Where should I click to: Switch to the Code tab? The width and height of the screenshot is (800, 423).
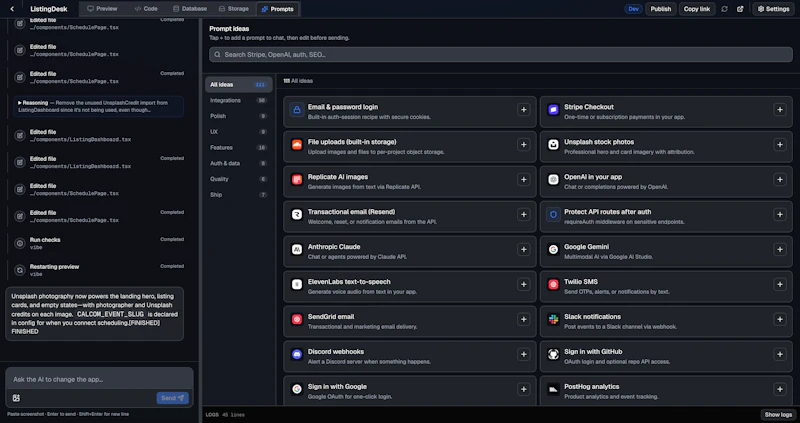146,9
